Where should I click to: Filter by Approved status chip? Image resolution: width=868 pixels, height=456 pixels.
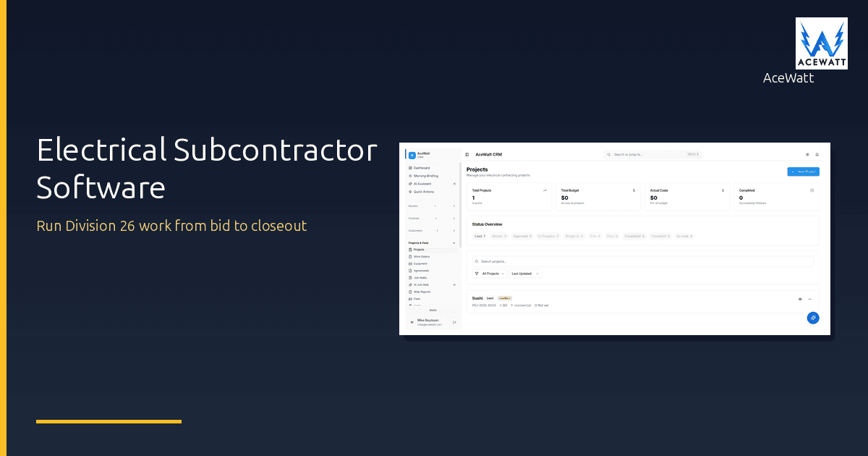point(522,236)
